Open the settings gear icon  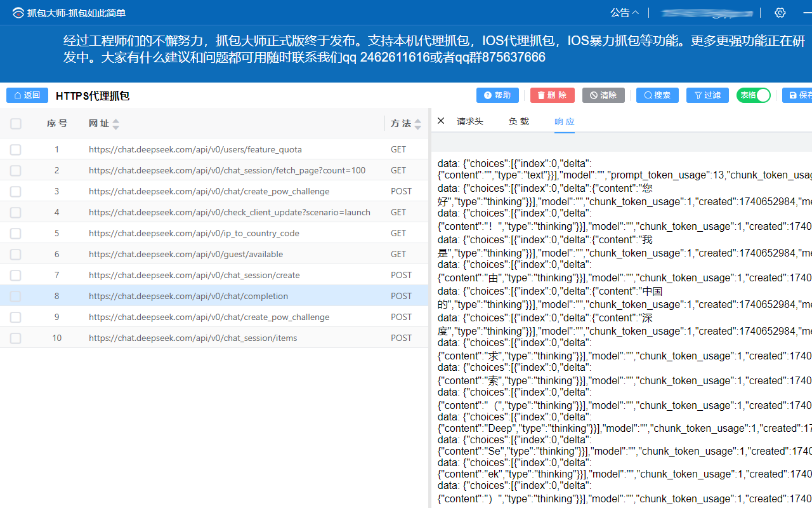(780, 13)
